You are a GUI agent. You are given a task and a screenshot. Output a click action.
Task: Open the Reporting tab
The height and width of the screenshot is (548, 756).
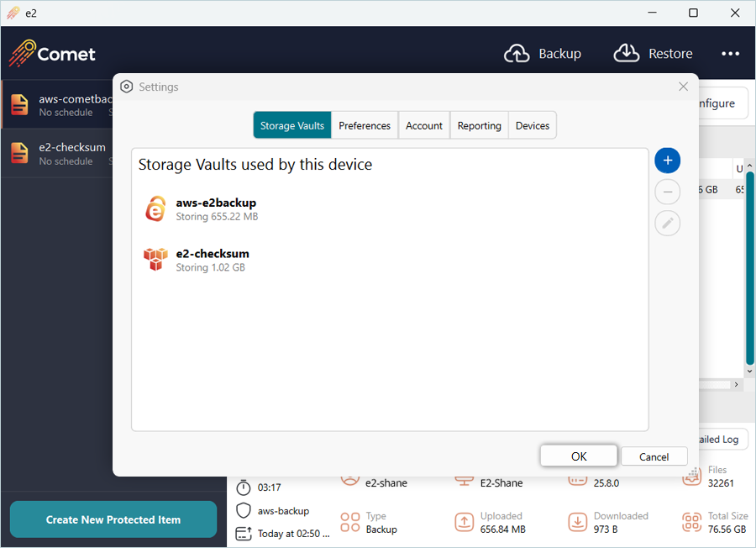pyautogui.click(x=480, y=125)
